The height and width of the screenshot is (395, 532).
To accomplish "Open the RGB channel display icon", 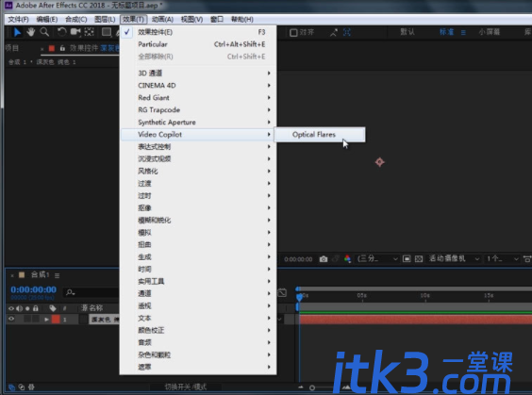I will coord(347,259).
